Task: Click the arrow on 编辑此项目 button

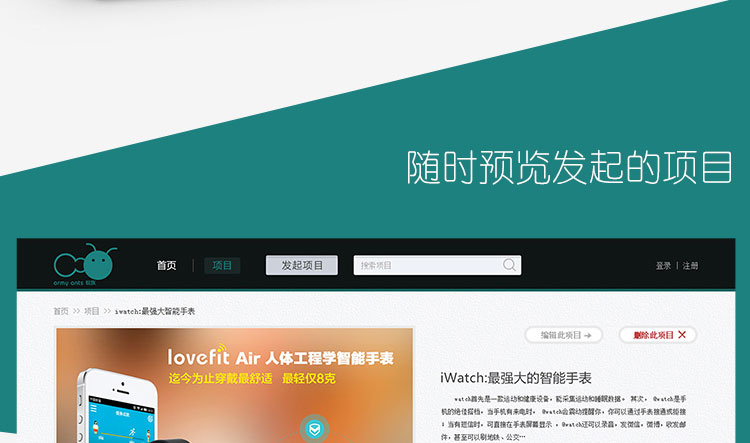Action: [588, 335]
